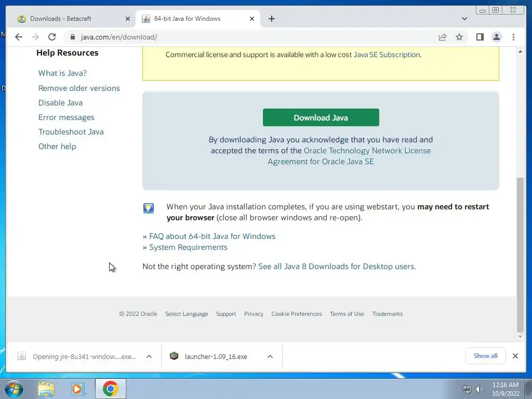Viewport: 532px width, 399px height.
Task: Close the 64-bit Java for Windows tab
Action: point(252,19)
